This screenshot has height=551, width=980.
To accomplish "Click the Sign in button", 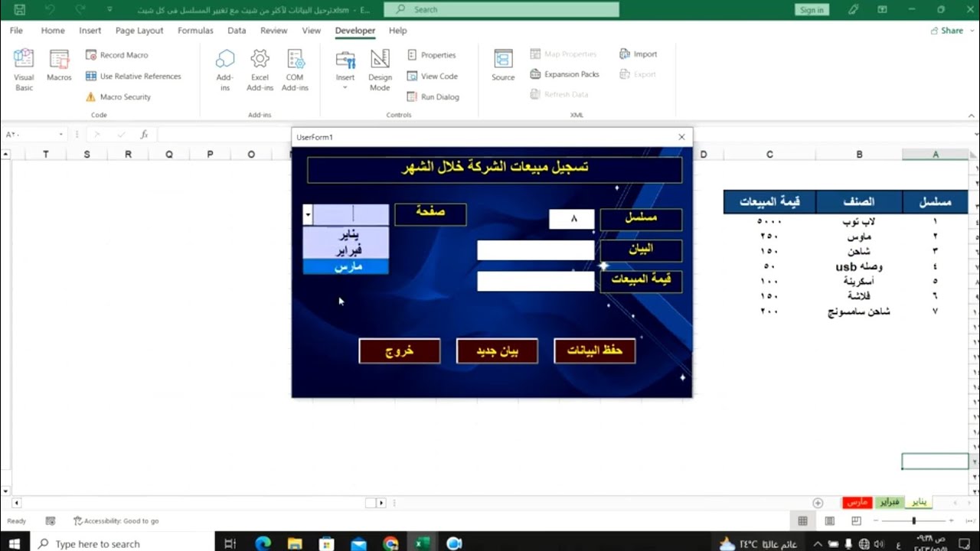I will click(812, 10).
